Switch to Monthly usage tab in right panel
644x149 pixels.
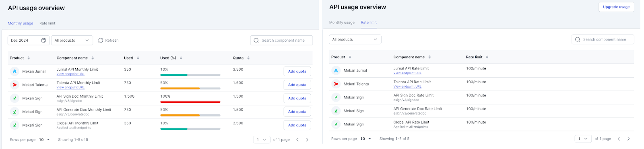pos(342,22)
